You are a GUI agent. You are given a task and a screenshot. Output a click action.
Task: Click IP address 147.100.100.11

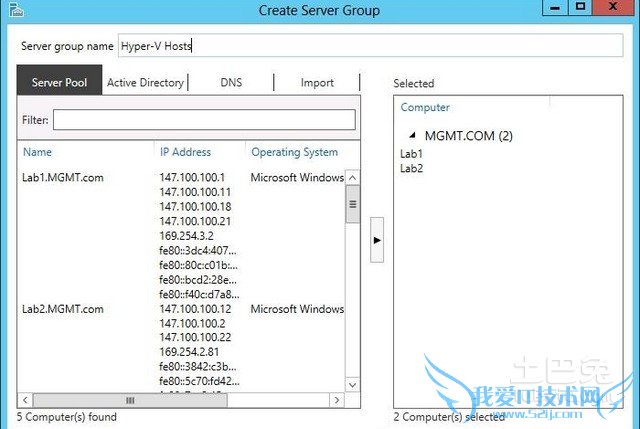pos(195,192)
